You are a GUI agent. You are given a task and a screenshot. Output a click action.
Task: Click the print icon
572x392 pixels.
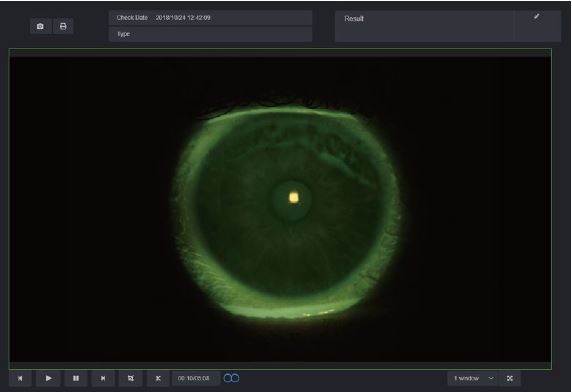click(x=63, y=26)
